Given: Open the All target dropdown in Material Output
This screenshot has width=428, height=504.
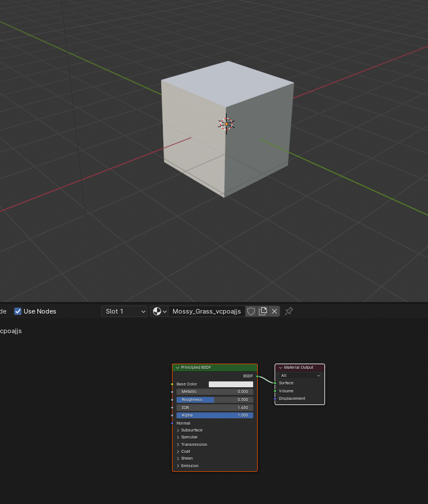Looking at the screenshot, I should click(x=300, y=375).
